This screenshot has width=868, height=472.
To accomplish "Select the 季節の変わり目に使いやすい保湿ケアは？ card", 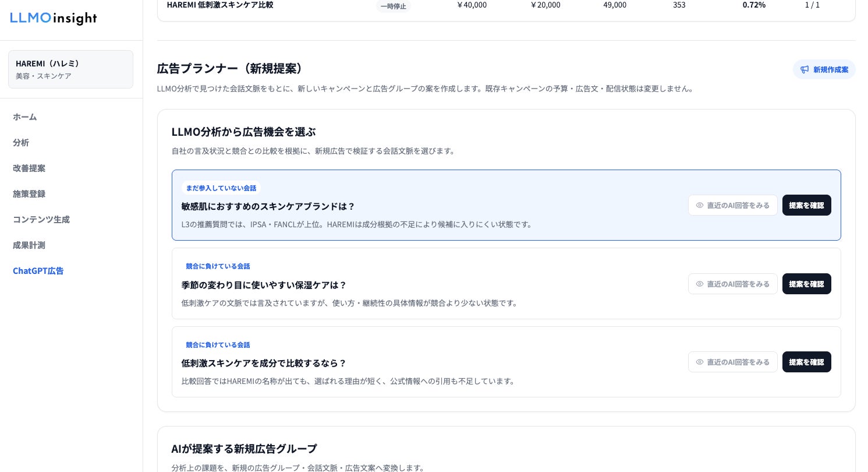I will (506, 284).
